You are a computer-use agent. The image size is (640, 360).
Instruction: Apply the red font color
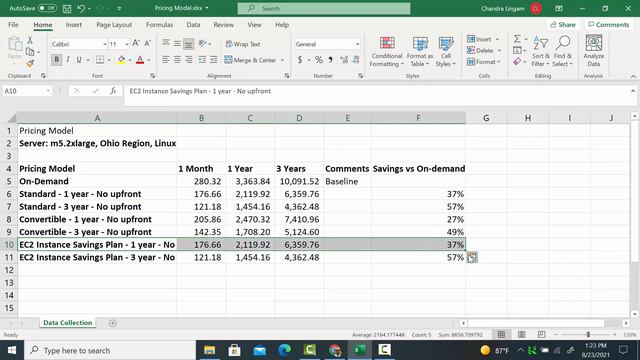tap(140, 60)
